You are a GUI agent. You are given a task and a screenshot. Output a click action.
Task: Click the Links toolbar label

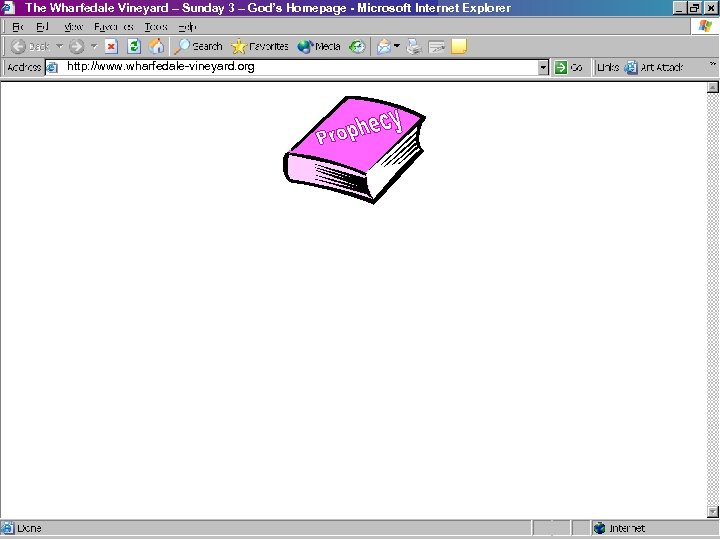click(608, 68)
